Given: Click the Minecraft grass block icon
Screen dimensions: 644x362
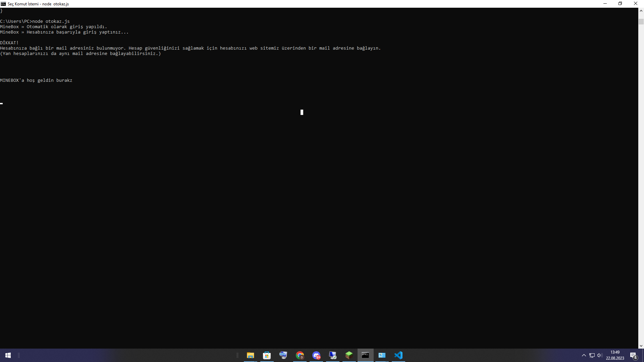Looking at the screenshot, I should pos(349,355).
